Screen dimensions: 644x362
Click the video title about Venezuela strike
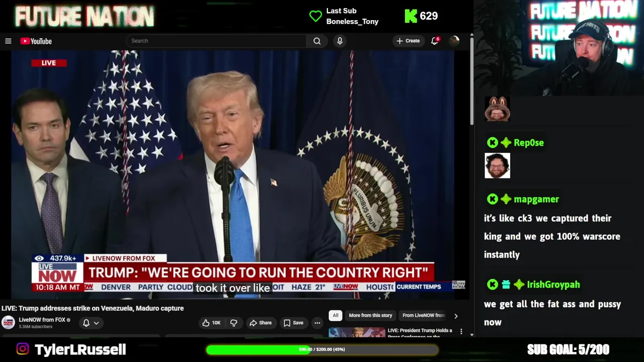point(93,308)
